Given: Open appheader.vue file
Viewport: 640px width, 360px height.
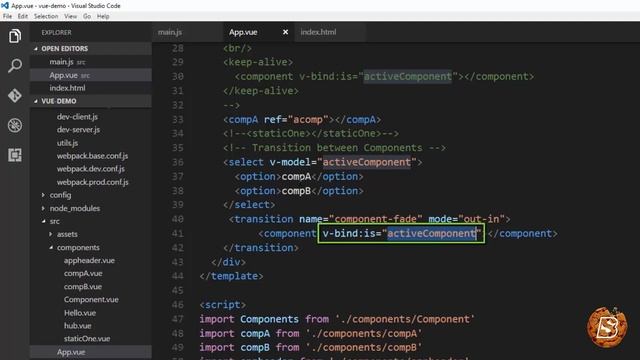Looking at the screenshot, I should tap(89, 260).
